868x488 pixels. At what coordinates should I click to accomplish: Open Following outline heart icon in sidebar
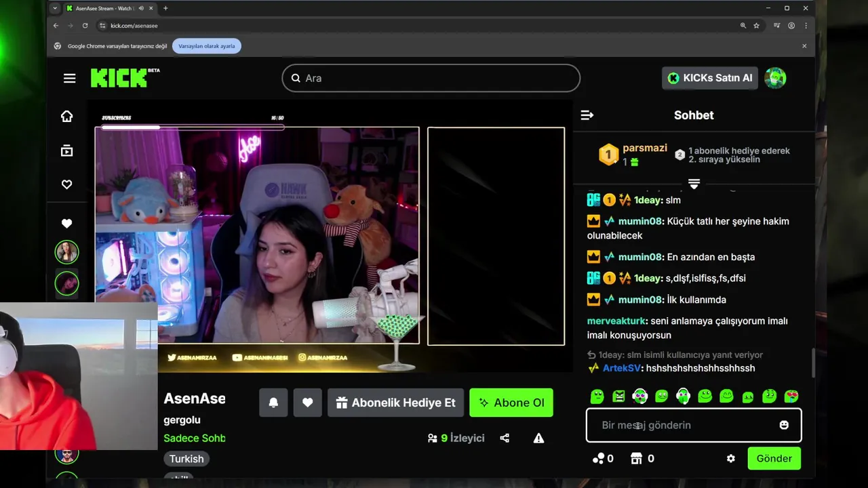tap(66, 184)
